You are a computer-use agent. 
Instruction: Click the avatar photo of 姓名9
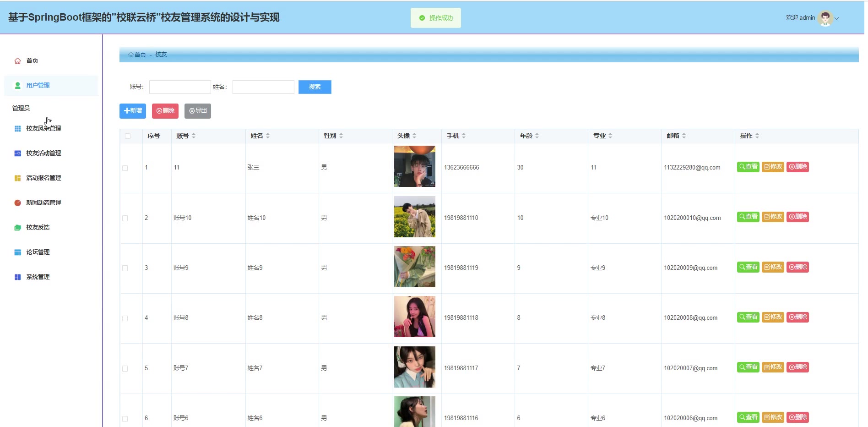point(415,267)
